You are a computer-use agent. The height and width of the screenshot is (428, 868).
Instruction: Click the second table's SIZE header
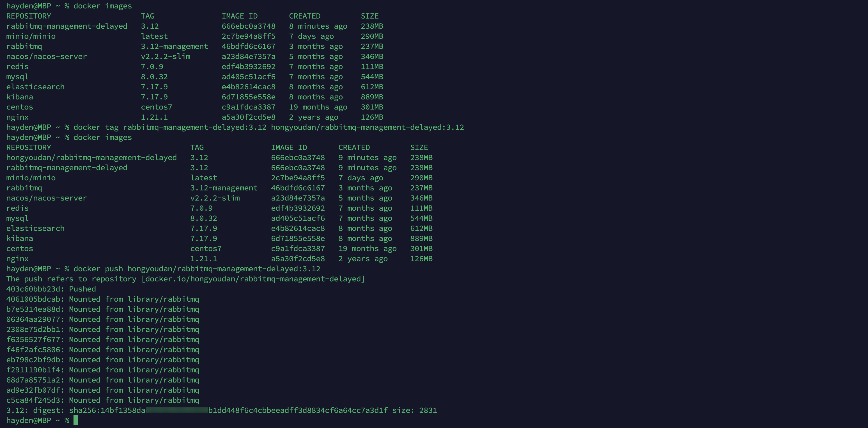click(419, 147)
